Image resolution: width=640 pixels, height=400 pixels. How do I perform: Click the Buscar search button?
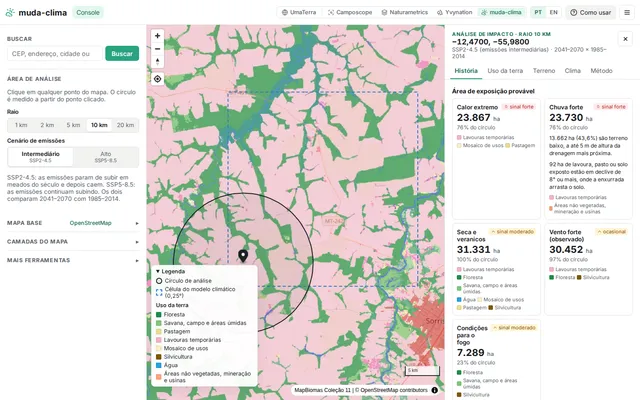(122, 53)
